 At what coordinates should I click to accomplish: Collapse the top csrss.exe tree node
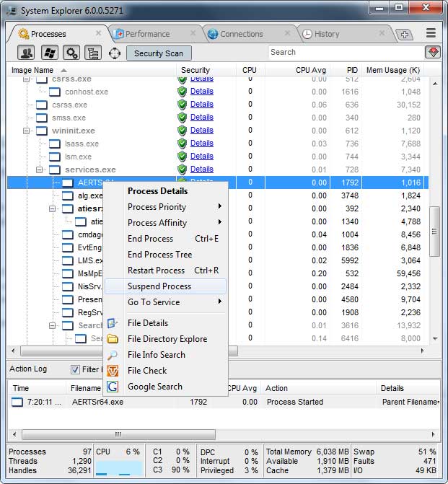pyautogui.click(x=27, y=79)
